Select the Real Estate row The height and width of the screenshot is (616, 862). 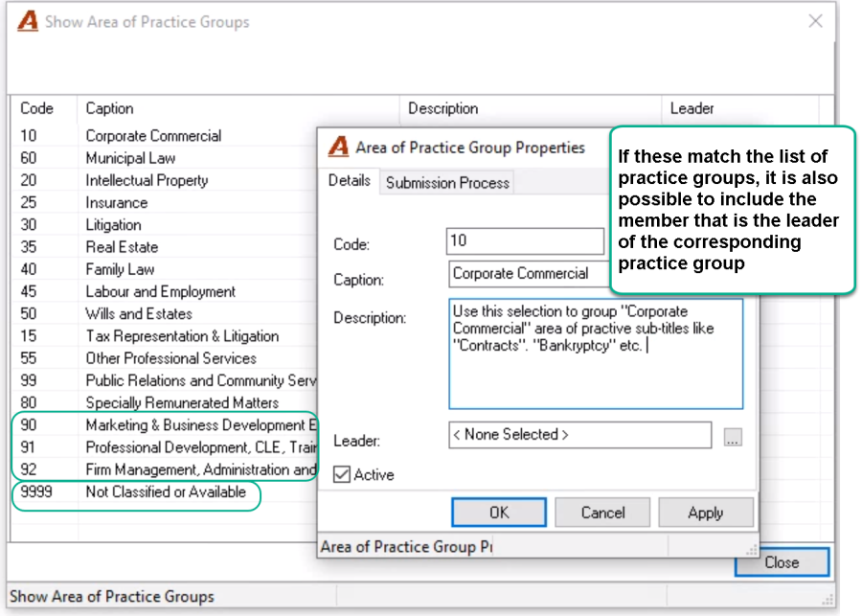tap(164, 247)
